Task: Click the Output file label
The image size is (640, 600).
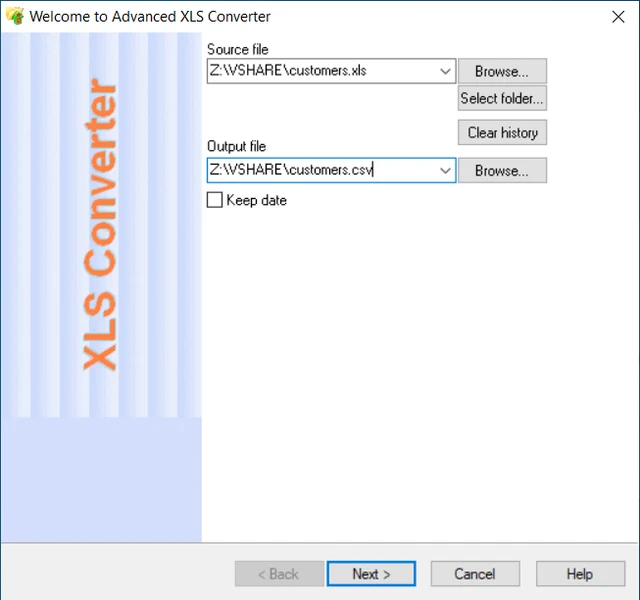Action: click(236, 146)
